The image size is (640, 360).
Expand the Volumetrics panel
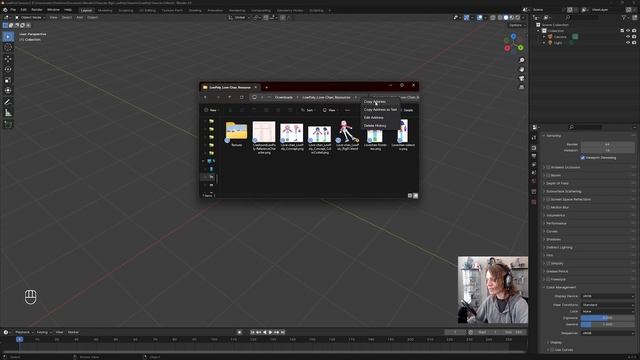[555, 216]
